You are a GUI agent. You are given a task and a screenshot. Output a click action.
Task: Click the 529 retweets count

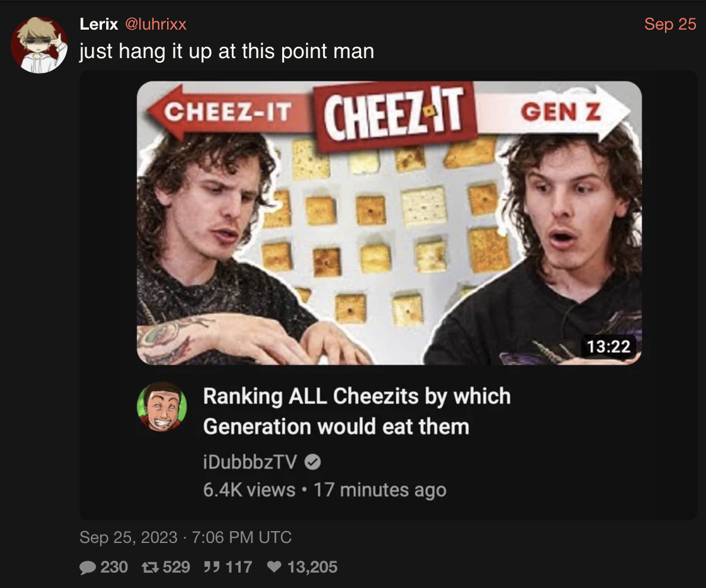pyautogui.click(x=176, y=567)
